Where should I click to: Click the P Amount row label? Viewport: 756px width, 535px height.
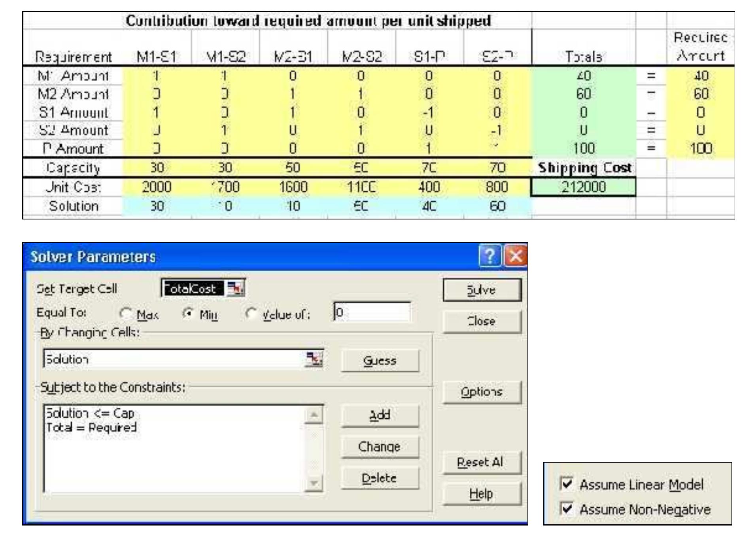pos(74,149)
